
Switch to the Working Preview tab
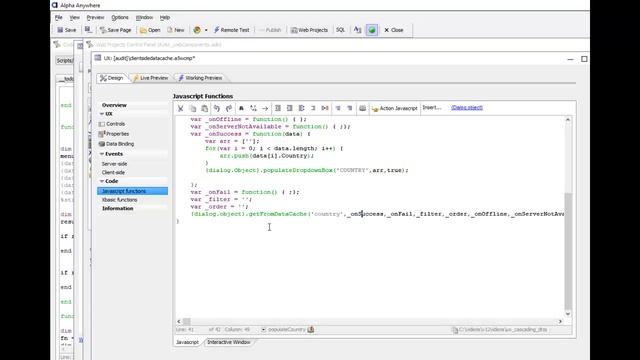coord(200,78)
